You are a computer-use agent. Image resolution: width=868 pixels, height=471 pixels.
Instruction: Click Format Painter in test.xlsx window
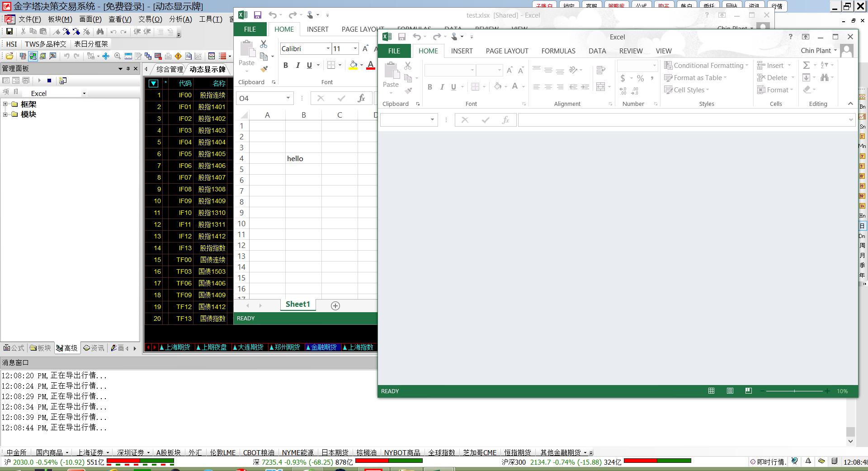[264, 69]
